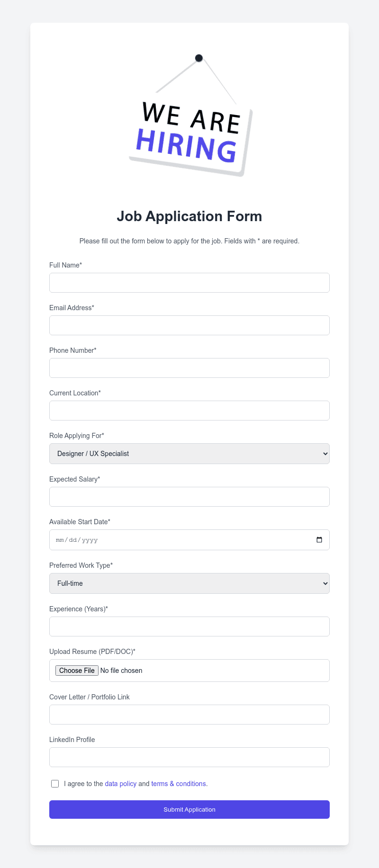
Task: Click the Email Address input field
Action: tap(189, 325)
